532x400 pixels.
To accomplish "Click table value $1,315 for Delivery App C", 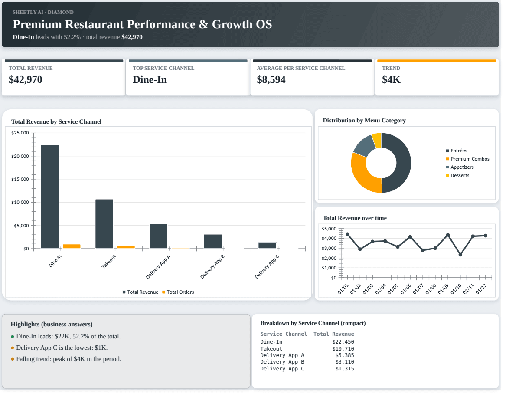I will coord(345,369).
